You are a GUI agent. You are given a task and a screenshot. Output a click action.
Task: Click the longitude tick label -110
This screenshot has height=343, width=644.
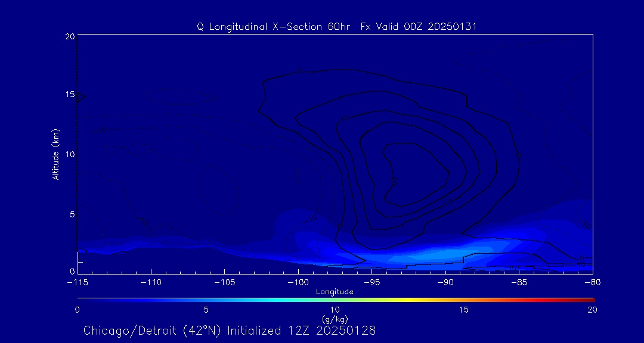pos(151,283)
